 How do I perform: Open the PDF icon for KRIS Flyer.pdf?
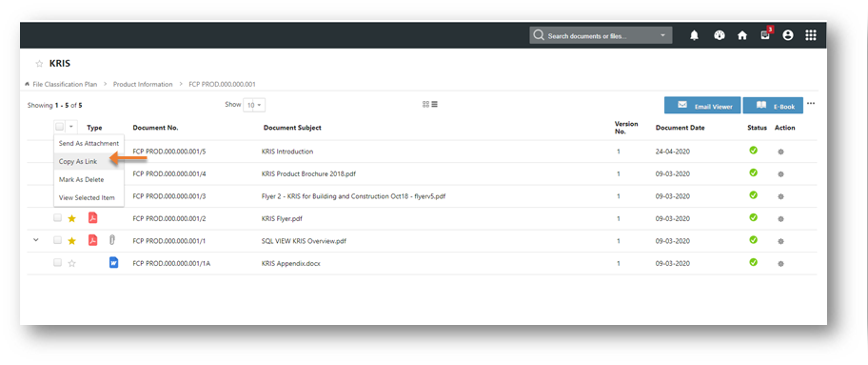click(93, 218)
